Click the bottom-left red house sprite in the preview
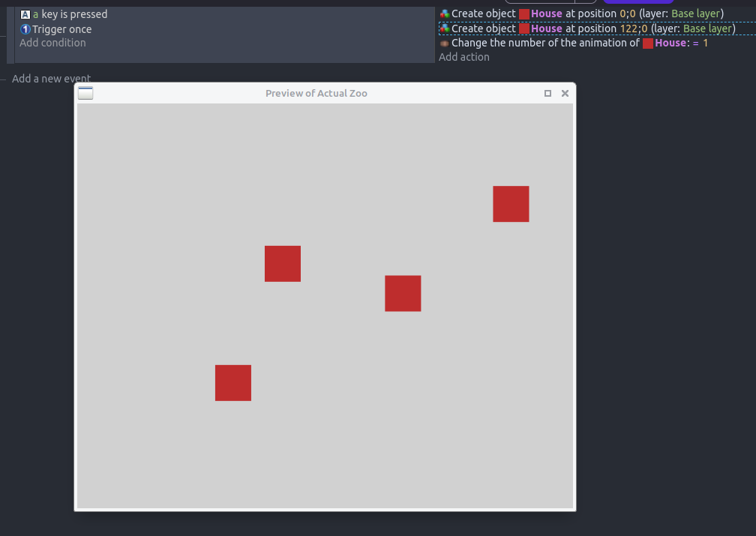Screen dimensions: 756x536 click(x=232, y=382)
